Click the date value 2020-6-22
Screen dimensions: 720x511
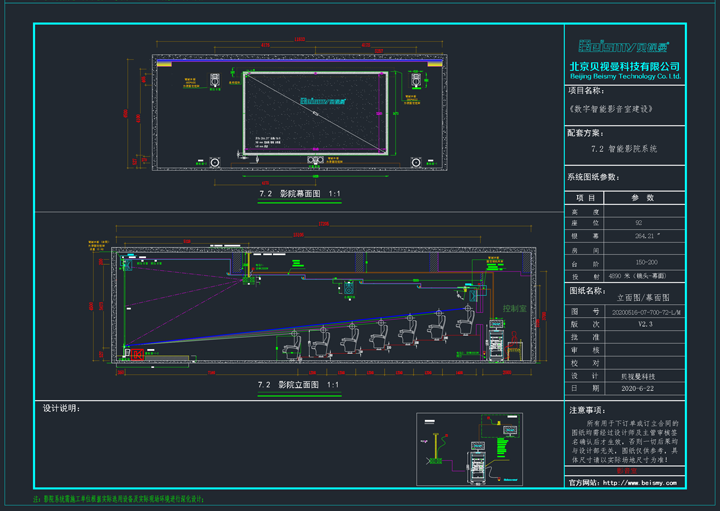click(637, 388)
